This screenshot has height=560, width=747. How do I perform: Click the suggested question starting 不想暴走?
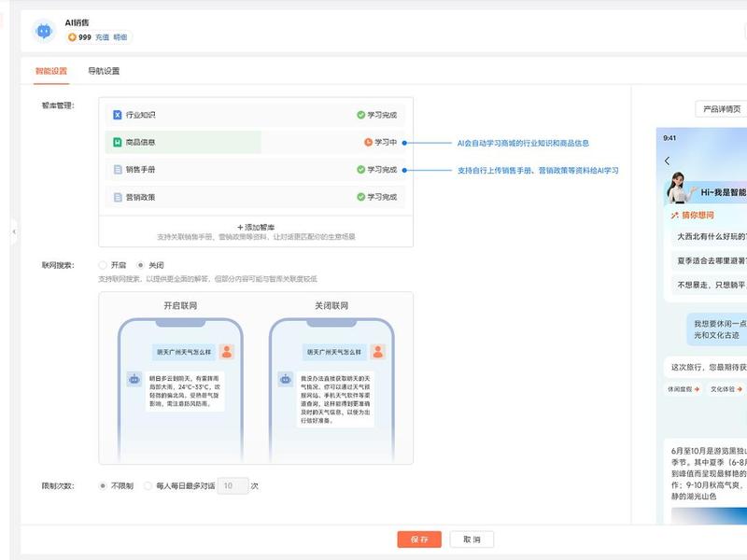710,285
